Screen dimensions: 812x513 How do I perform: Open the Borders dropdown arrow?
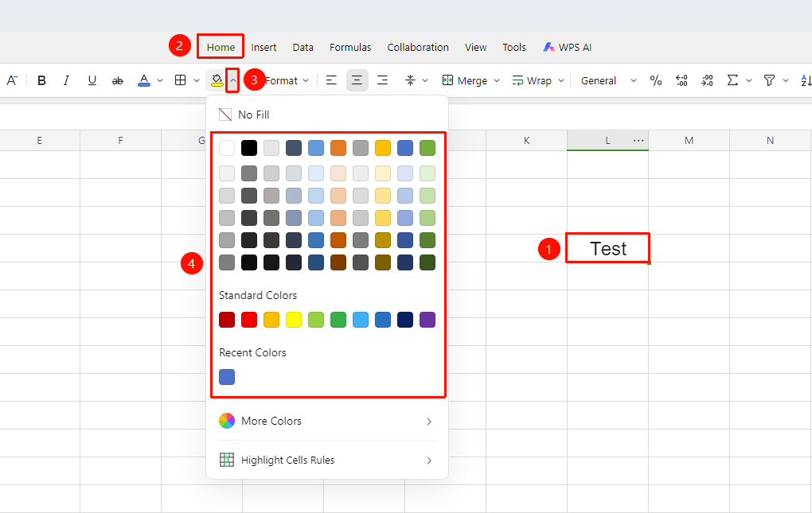point(197,80)
